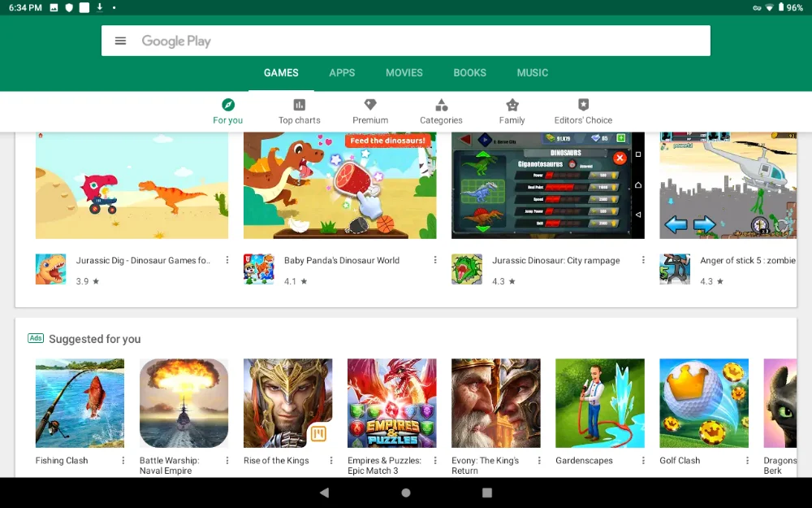Tap the Suggested for you heading

tap(95, 339)
